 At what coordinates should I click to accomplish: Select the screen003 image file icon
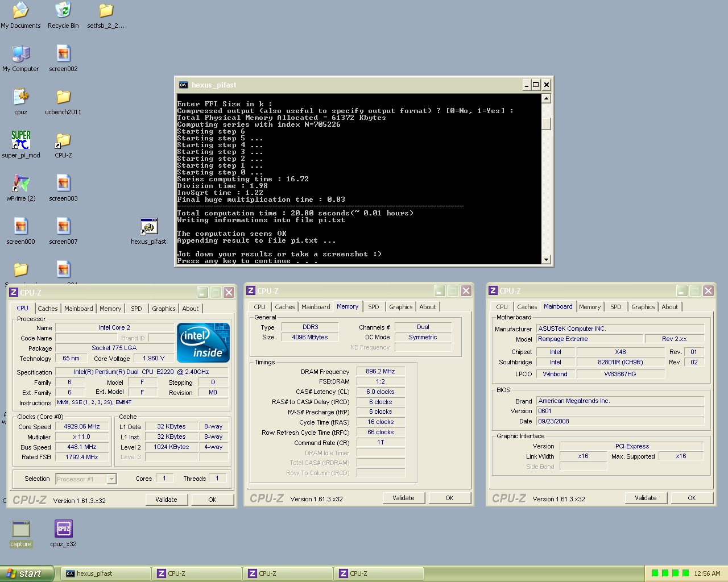[63, 184]
